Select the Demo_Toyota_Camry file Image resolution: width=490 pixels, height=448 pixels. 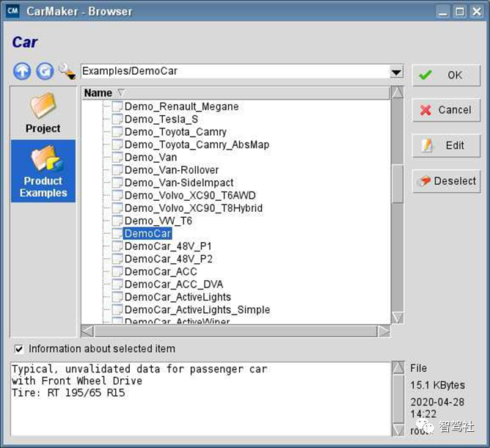(175, 132)
